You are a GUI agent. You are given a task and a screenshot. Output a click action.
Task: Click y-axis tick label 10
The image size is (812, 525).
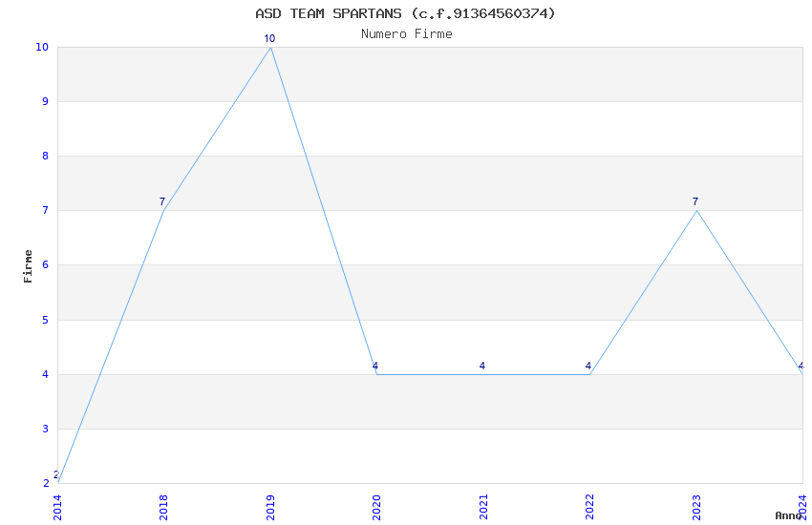coord(42,47)
